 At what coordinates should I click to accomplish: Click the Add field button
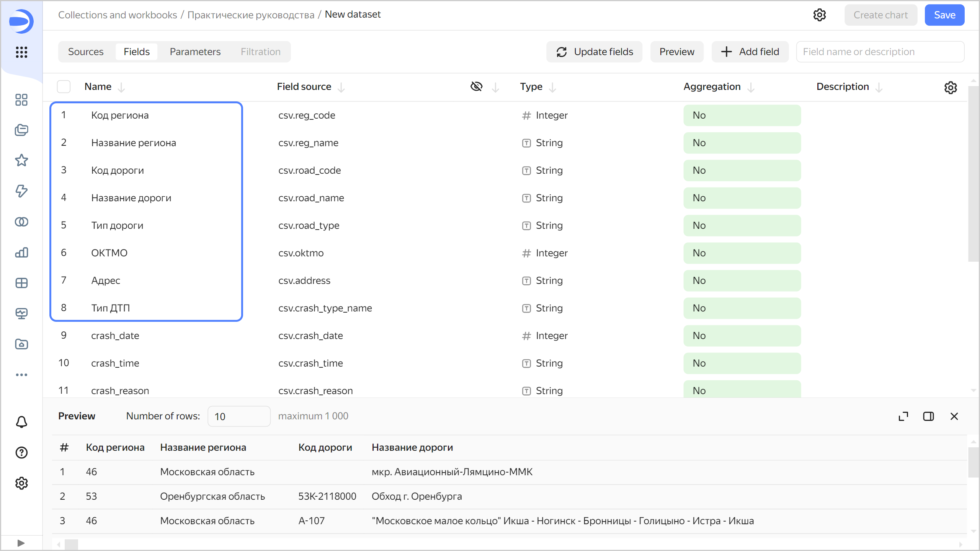(750, 52)
